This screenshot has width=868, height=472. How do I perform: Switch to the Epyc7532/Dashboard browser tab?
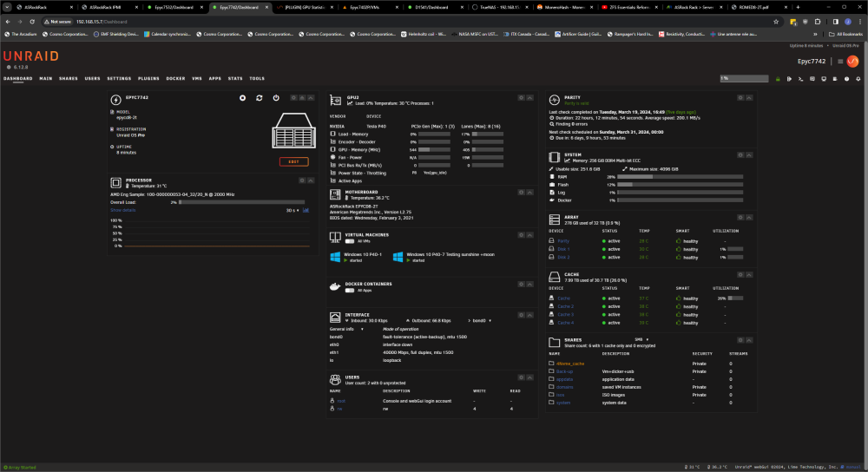(x=175, y=7)
